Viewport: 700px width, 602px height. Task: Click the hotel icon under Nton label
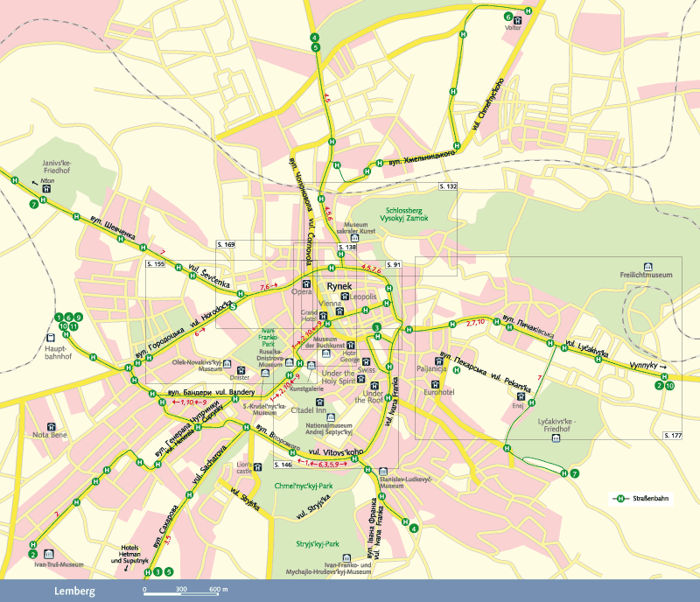46,189
